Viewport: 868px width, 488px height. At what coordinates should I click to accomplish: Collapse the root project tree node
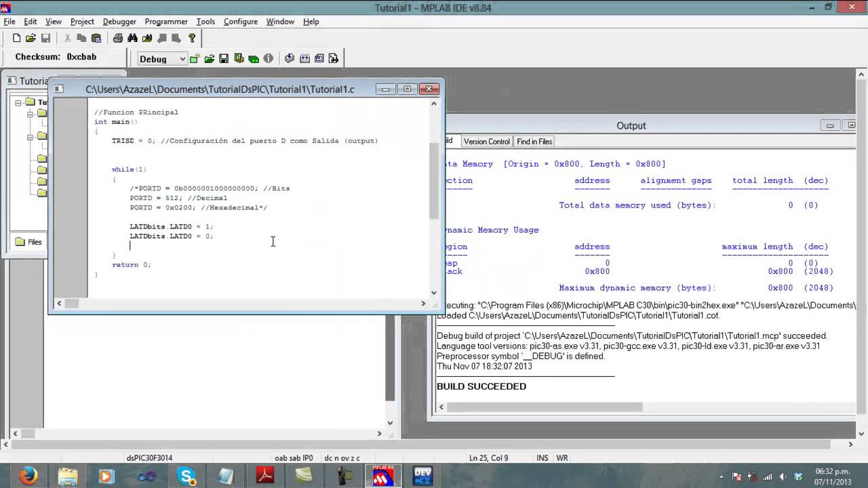(x=18, y=102)
